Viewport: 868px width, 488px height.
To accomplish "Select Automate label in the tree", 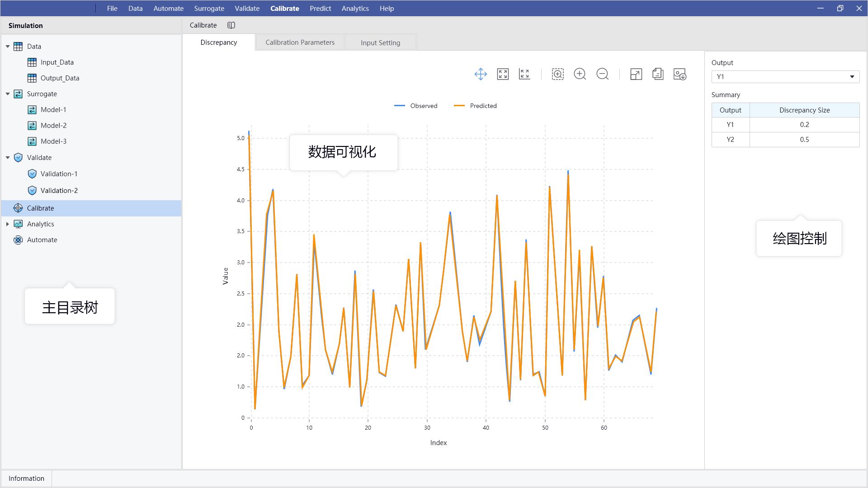I will [42, 240].
